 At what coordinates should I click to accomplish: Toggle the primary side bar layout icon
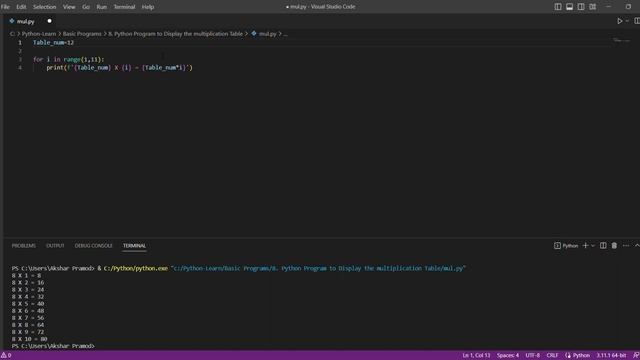(558, 7)
